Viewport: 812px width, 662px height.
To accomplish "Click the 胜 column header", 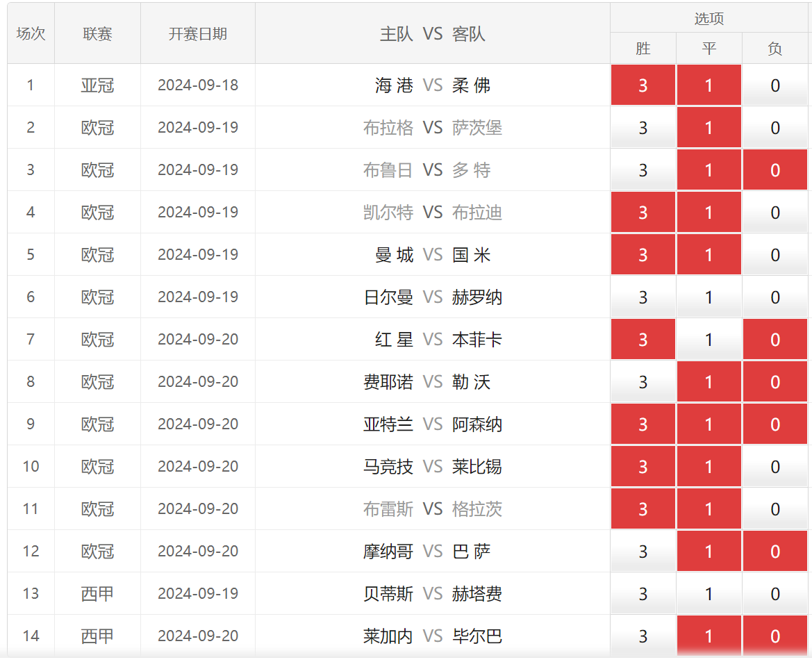I will (x=643, y=49).
